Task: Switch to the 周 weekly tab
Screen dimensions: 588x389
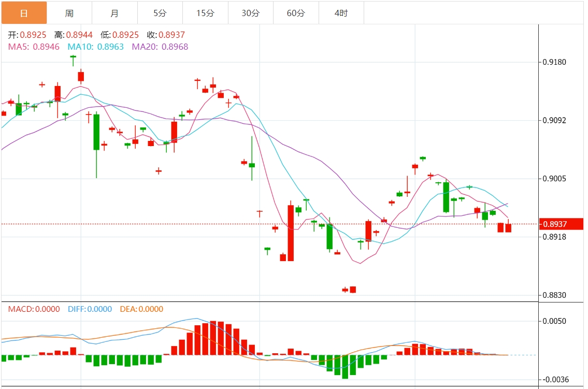Action: (69, 13)
